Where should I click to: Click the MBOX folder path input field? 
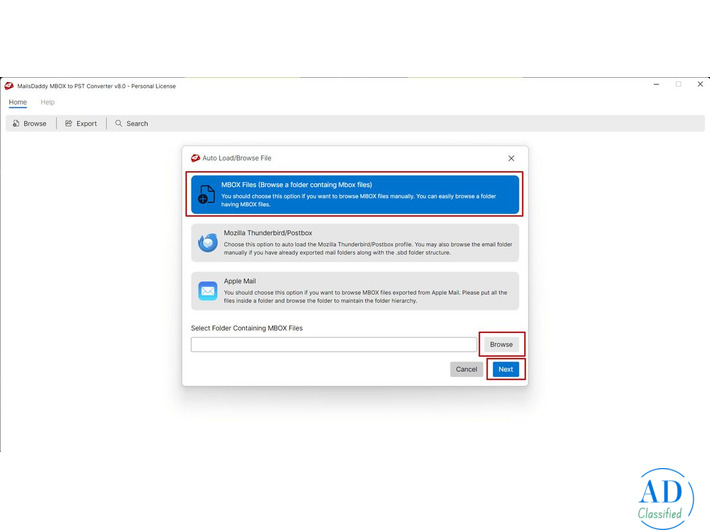coord(334,344)
